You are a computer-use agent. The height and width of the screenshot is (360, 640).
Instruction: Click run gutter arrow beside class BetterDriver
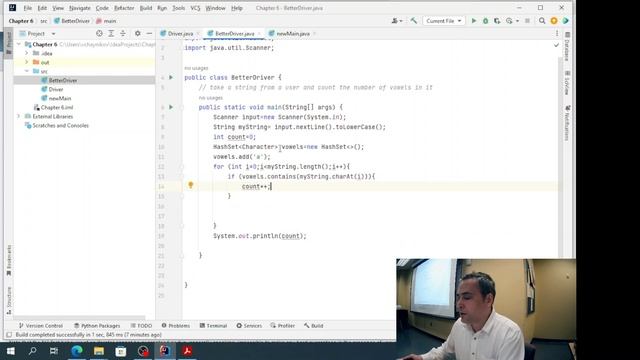[x=171, y=77]
